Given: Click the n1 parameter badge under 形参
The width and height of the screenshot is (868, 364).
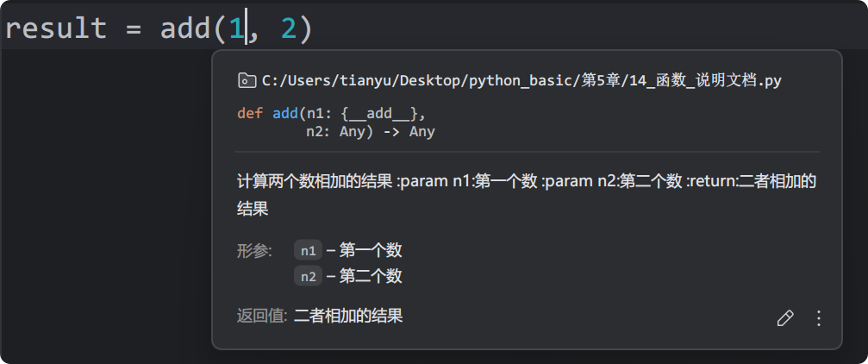Looking at the screenshot, I should pyautogui.click(x=308, y=251).
